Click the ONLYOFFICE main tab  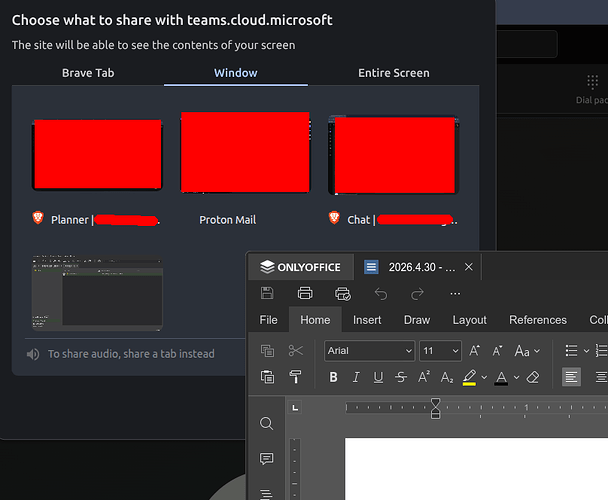pos(301,267)
